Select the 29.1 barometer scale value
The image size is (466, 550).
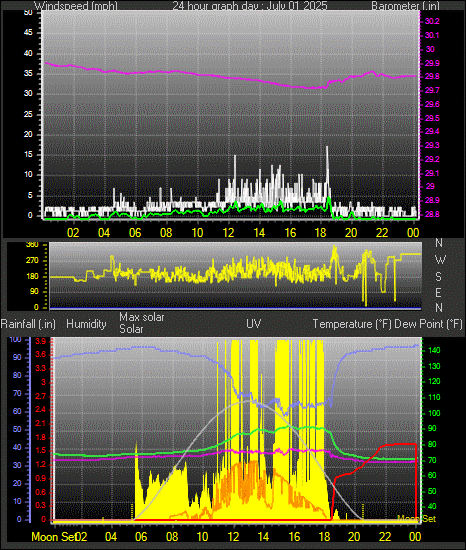432,173
